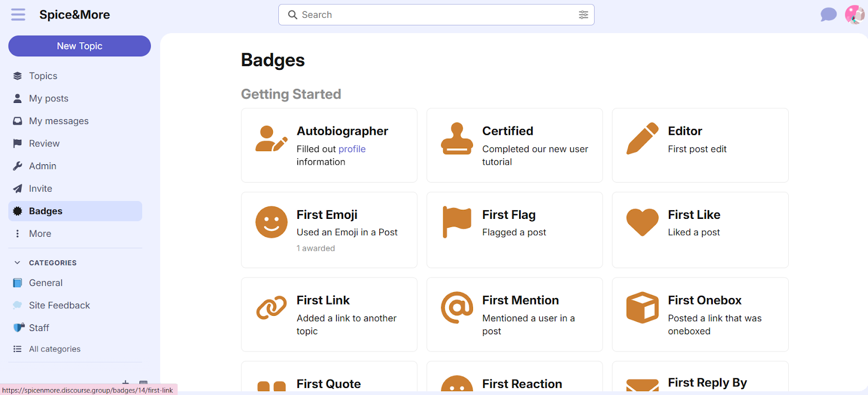Open the user avatar menu
This screenshot has width=868, height=395.
(x=855, y=15)
